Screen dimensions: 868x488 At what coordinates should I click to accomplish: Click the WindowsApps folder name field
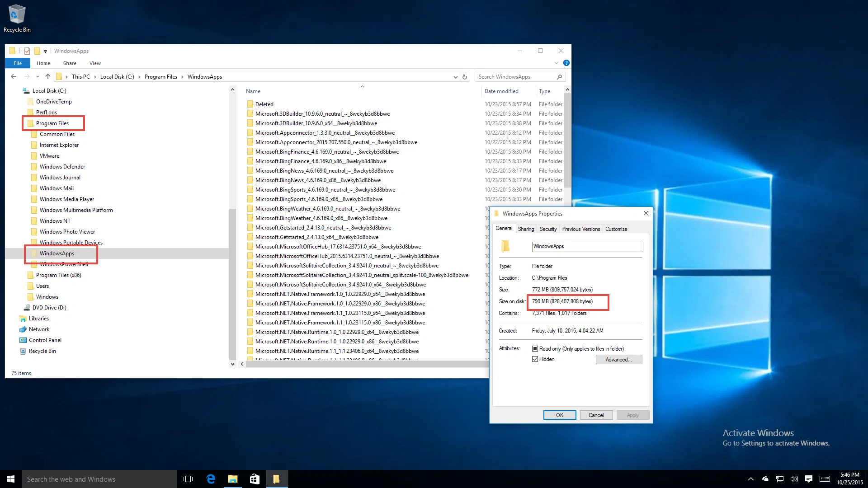(587, 247)
